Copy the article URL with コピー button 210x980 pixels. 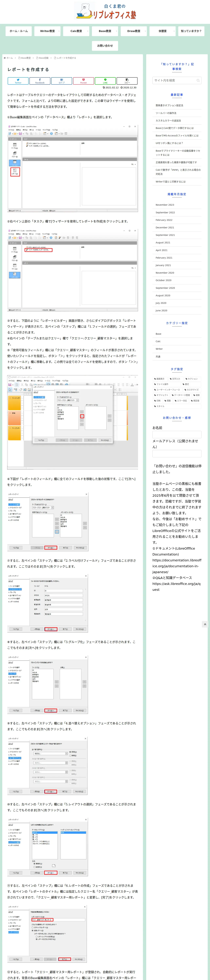[x=127, y=81]
